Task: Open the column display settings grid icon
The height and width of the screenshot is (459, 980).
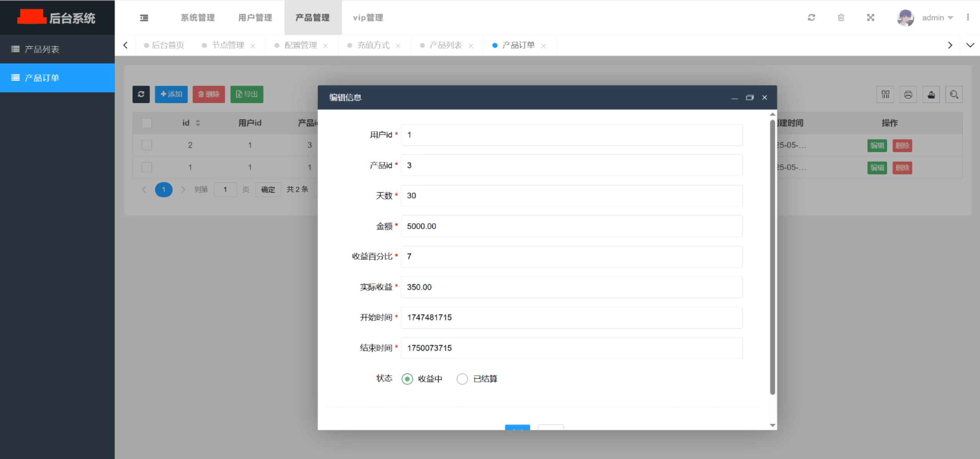Action: point(885,94)
